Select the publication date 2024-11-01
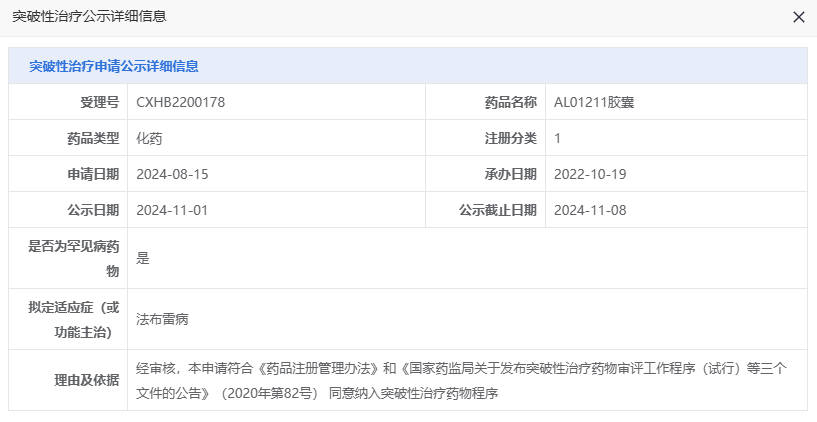817x422 pixels. (x=172, y=210)
